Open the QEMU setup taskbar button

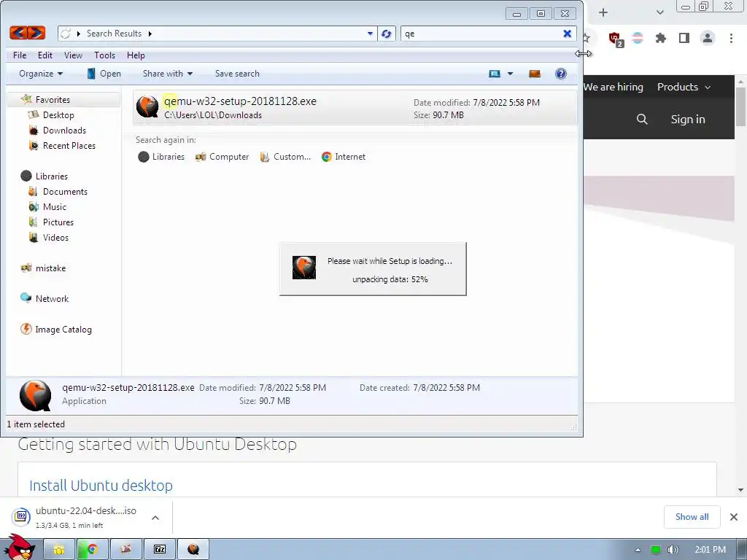193,549
